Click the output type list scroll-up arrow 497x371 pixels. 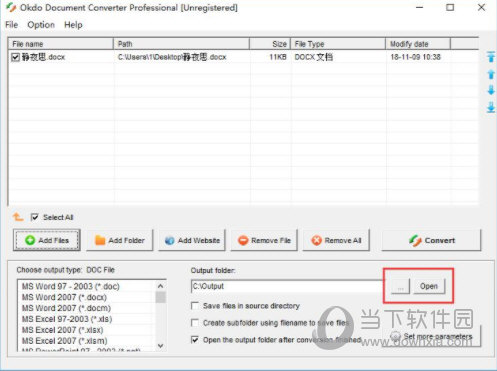[x=160, y=286]
